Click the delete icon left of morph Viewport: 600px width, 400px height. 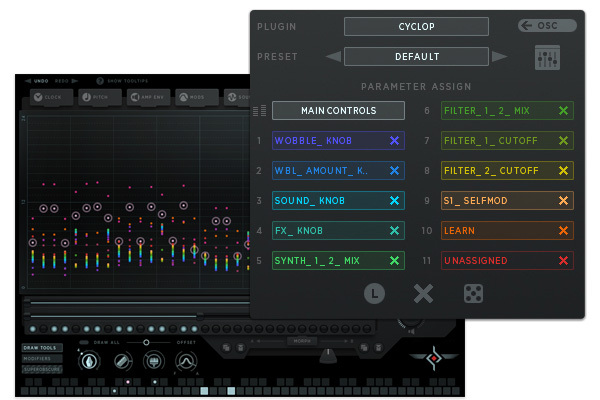click(x=240, y=348)
